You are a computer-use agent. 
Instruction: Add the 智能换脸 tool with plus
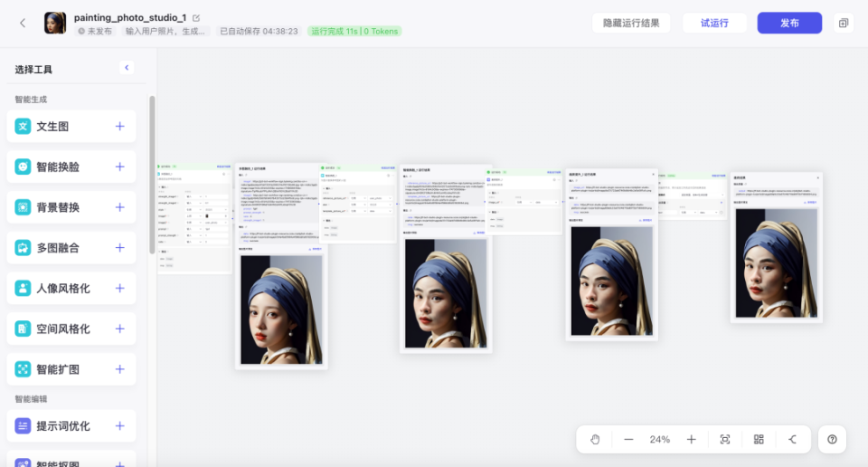119,167
